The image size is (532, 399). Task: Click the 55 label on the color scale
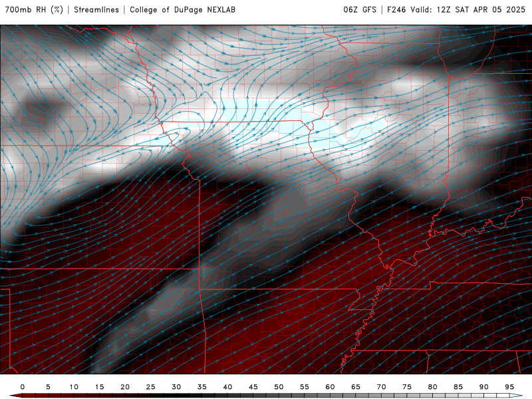pos(305,387)
